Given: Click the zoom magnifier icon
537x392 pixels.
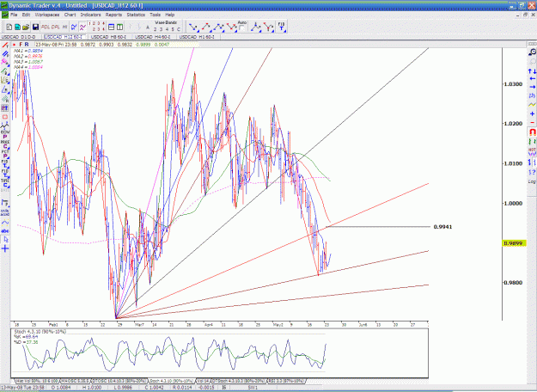Looking at the screenshot, I should tap(532, 52).
